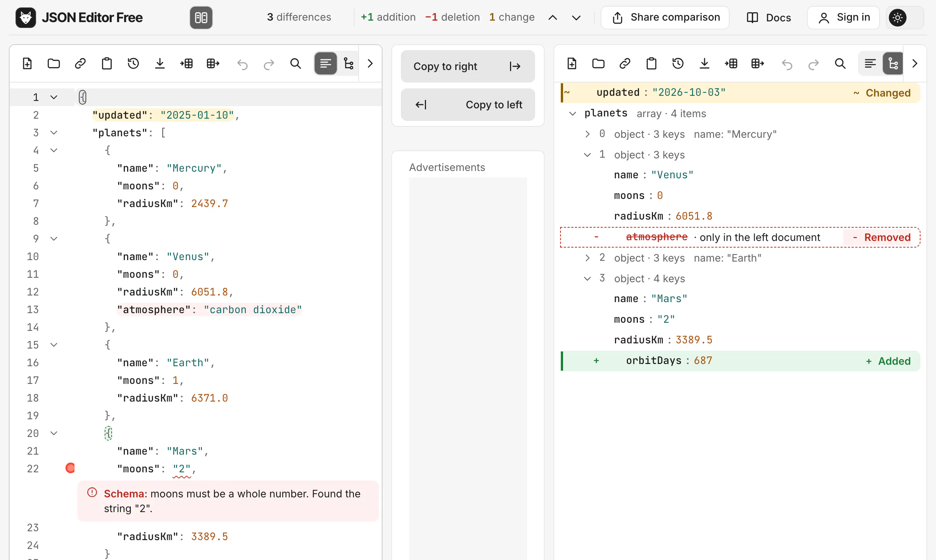The height and width of the screenshot is (560, 936).
Task: Click the "2025-01-10" value on line 2
Action: (x=197, y=115)
